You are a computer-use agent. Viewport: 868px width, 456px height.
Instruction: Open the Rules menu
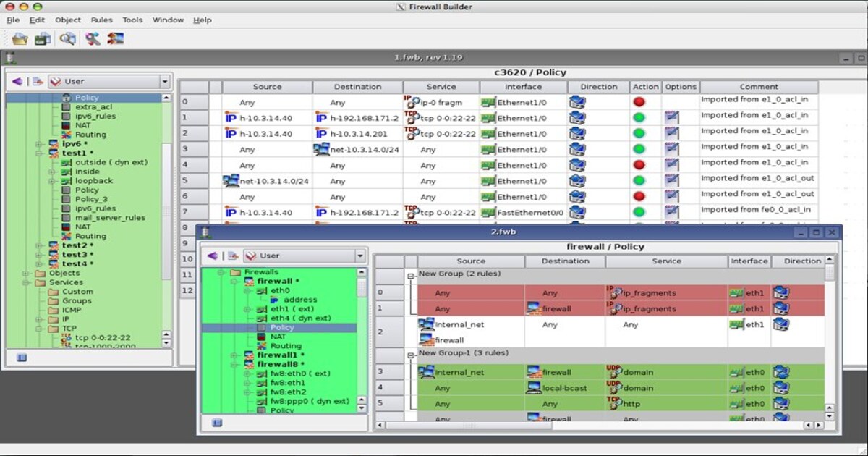pyautogui.click(x=101, y=20)
